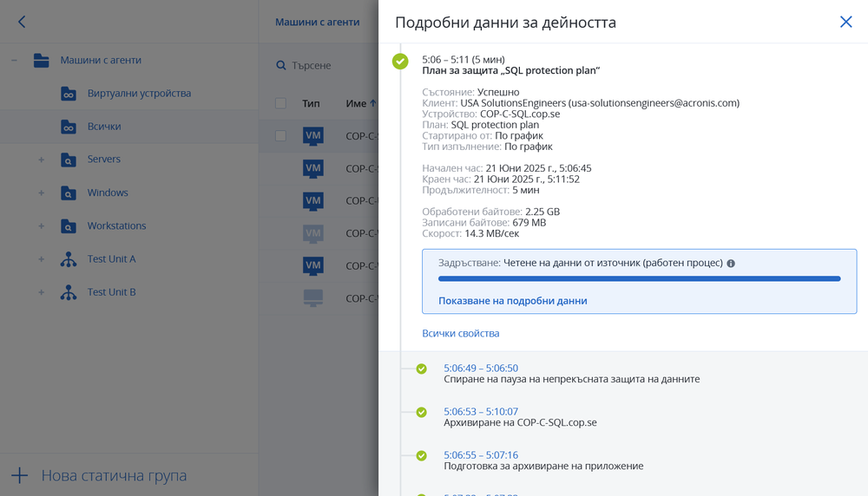Click the Test Unit A organization icon
Viewport: 868px width, 496px height.
point(69,259)
